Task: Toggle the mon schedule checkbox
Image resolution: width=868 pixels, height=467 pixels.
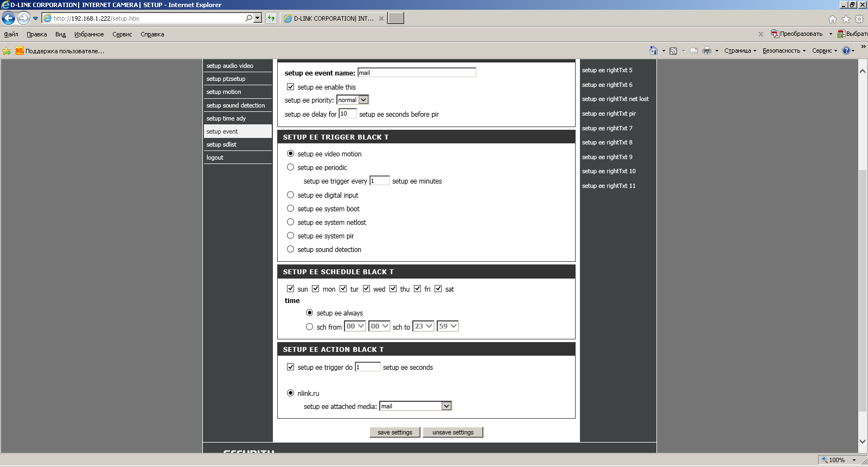Action: coord(316,289)
